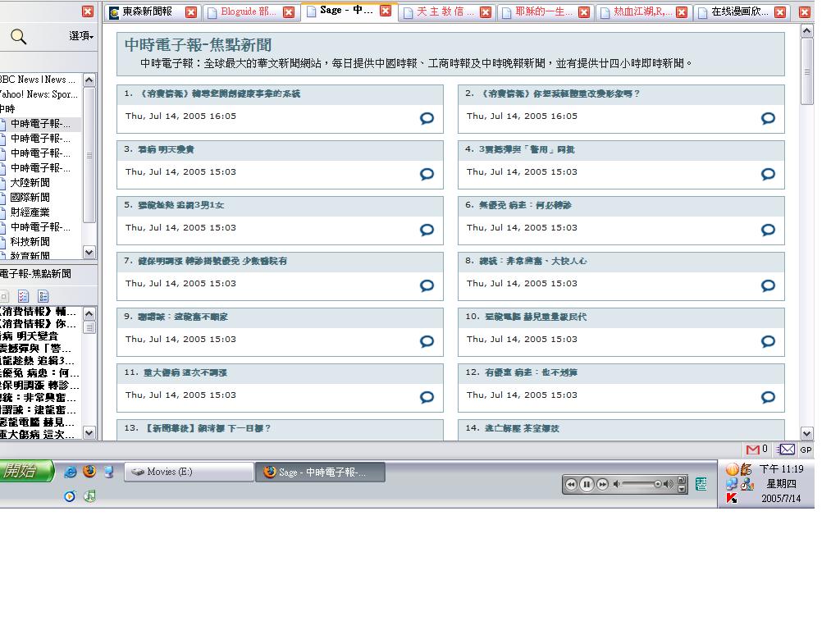Click the mark all read checklist icon
The image size is (840, 630).
coord(23,296)
